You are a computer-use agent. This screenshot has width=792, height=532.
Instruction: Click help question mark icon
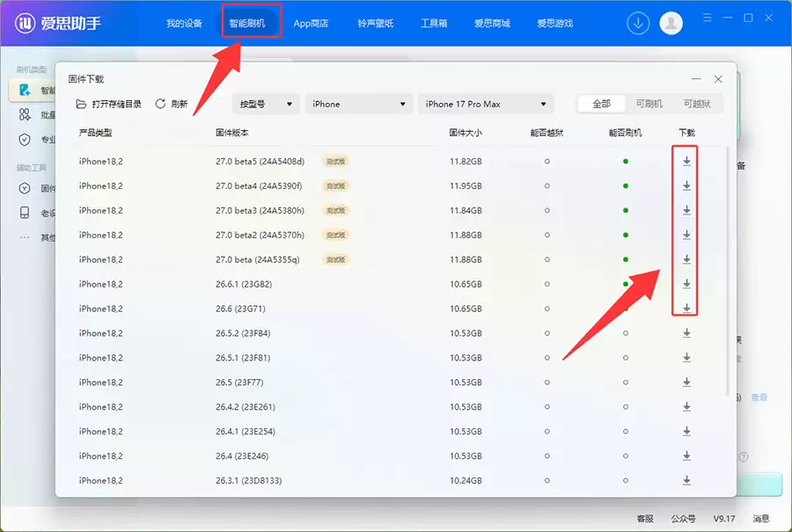click(x=744, y=456)
